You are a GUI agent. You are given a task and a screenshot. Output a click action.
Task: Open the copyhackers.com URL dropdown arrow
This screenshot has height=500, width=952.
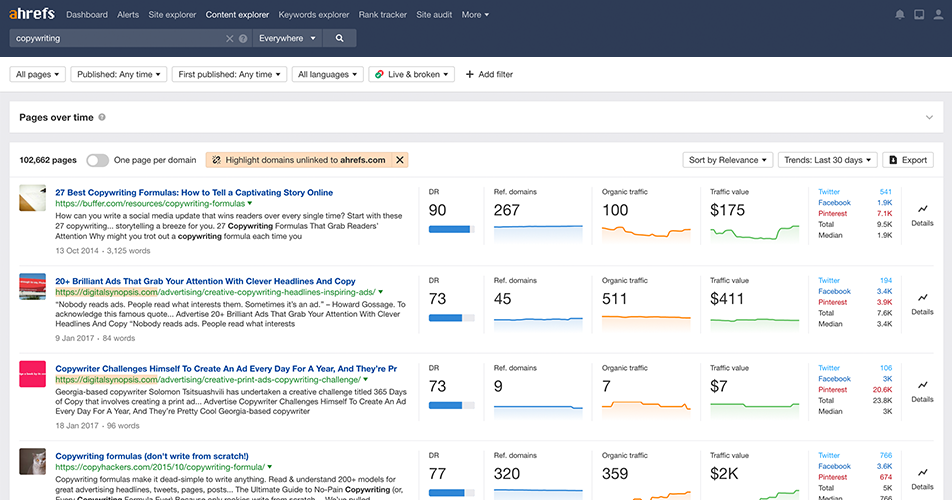[x=270, y=467]
